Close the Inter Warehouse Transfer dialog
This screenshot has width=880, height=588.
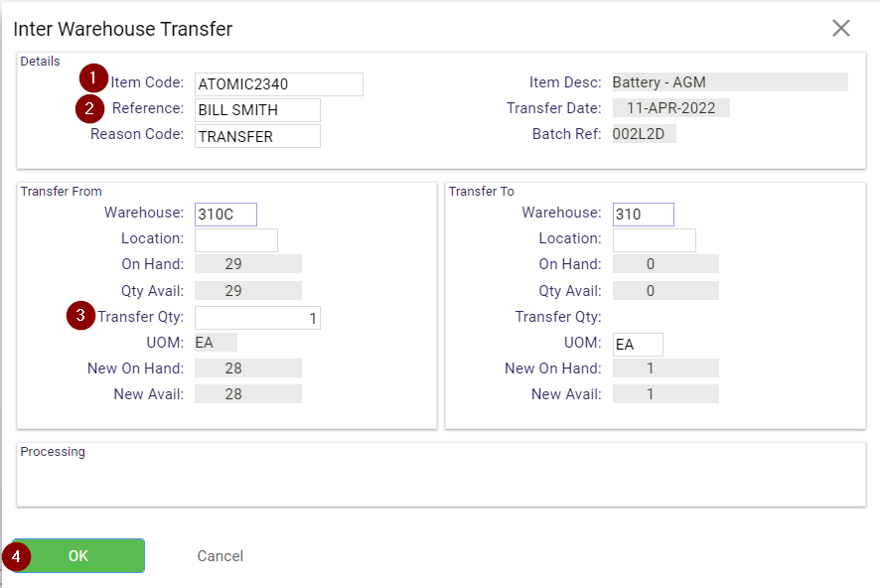click(x=840, y=28)
